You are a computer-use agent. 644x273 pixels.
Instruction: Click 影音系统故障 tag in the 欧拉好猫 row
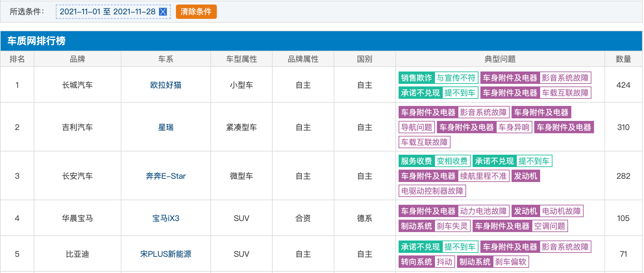click(x=565, y=78)
